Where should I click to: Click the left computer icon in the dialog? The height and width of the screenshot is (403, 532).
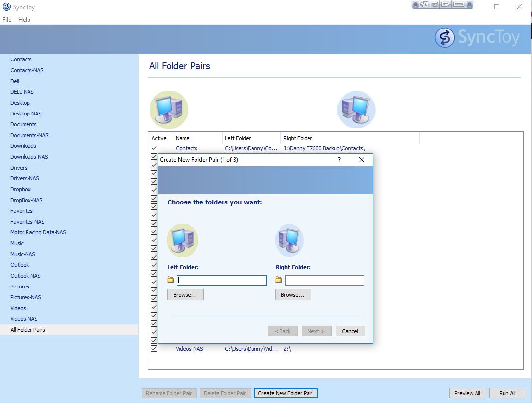[x=183, y=240]
